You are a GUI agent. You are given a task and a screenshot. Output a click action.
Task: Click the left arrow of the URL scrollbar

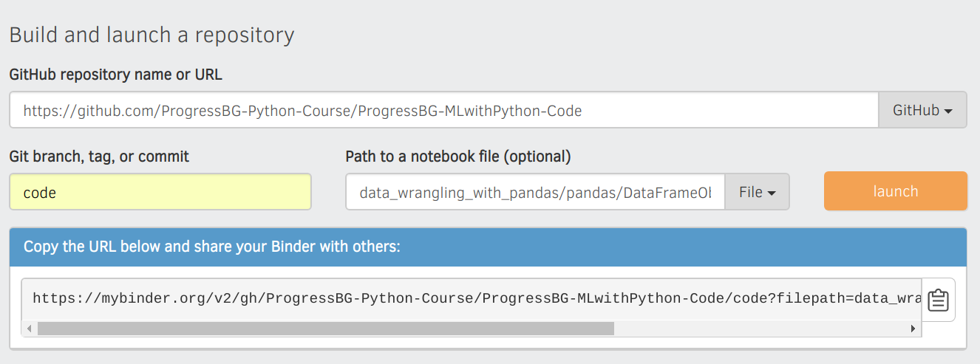(x=28, y=329)
